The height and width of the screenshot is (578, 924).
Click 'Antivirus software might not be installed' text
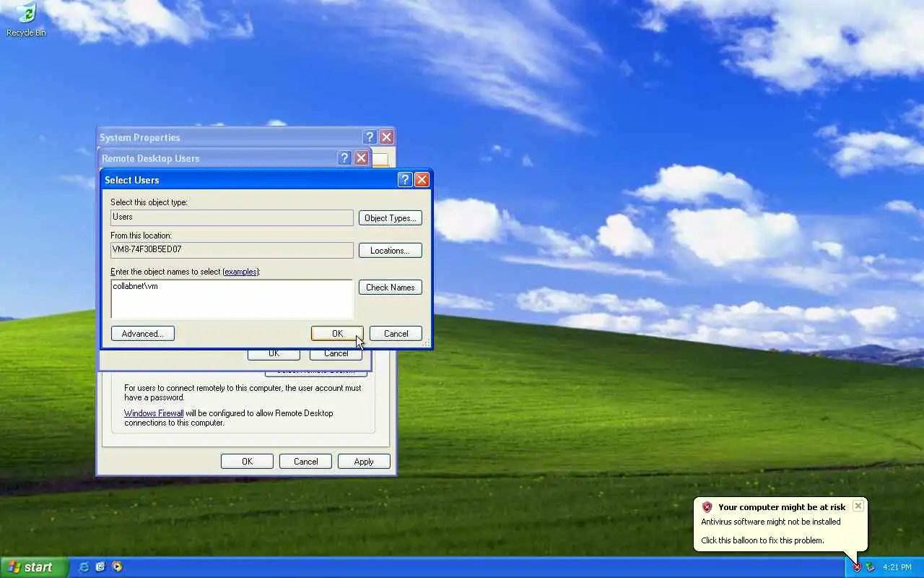[x=771, y=522]
